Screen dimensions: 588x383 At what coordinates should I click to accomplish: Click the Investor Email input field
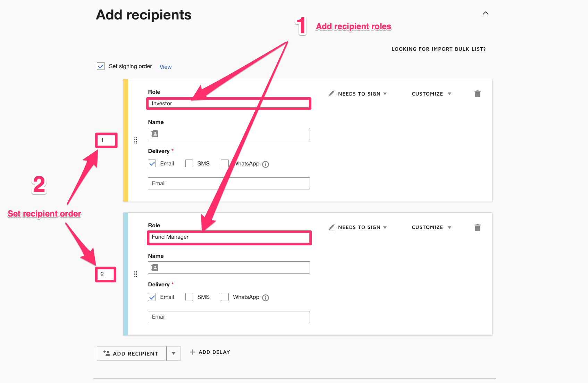coord(229,184)
